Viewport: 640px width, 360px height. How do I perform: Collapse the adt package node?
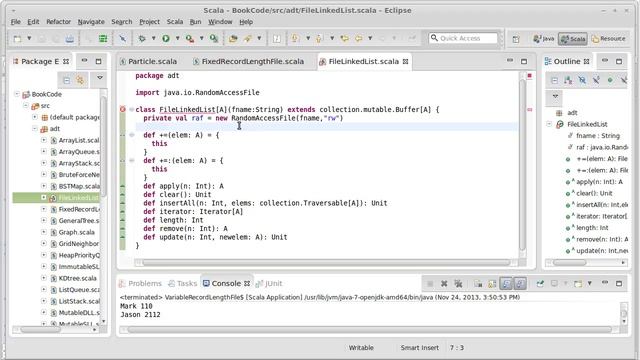click(35, 129)
